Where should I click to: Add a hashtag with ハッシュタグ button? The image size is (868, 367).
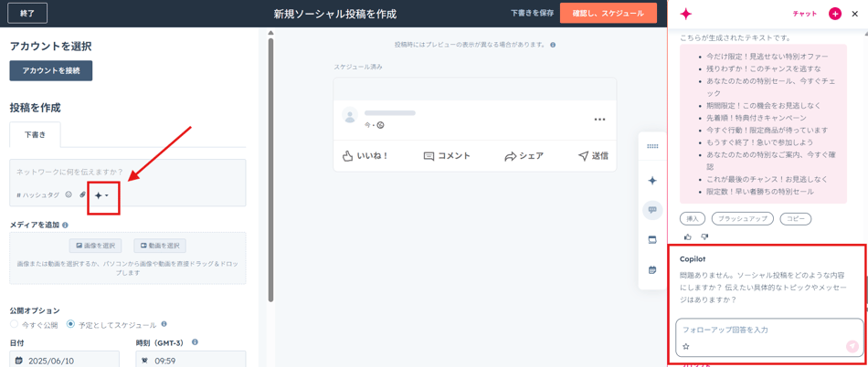37,194
